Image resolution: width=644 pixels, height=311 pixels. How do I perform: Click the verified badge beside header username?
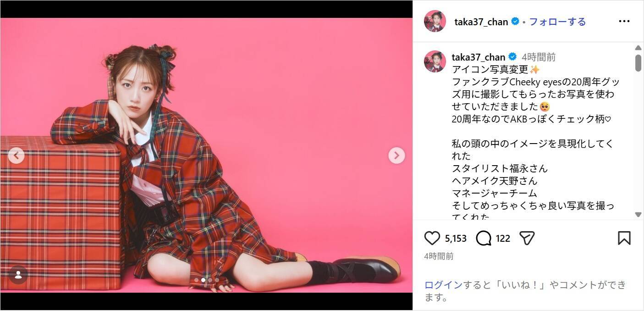pos(515,21)
